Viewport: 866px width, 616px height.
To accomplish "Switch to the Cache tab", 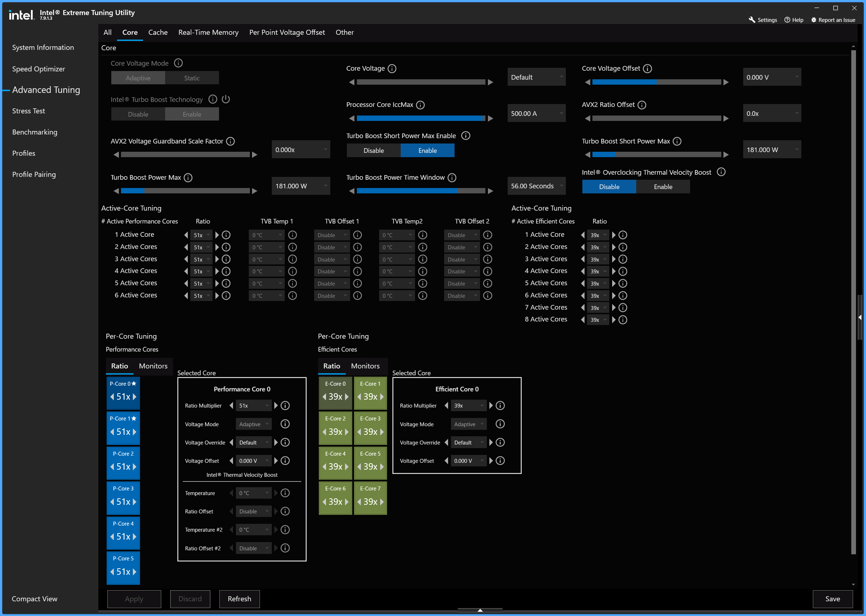I will coord(158,33).
